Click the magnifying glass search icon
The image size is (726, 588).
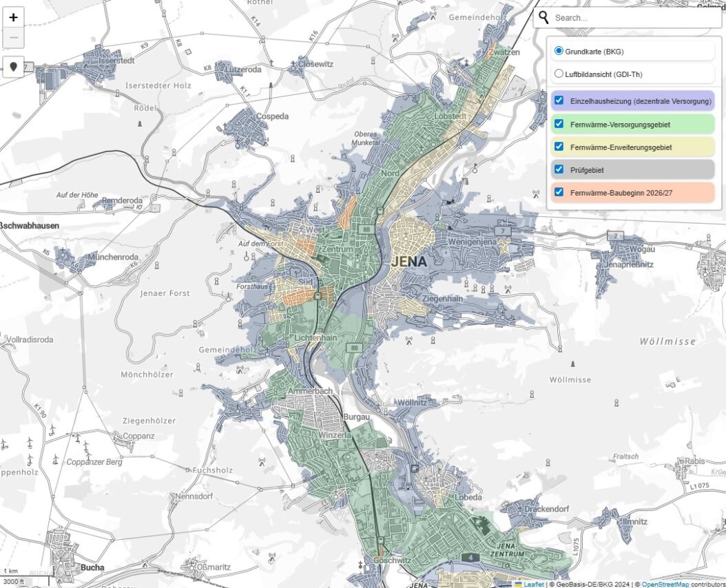[x=544, y=17]
